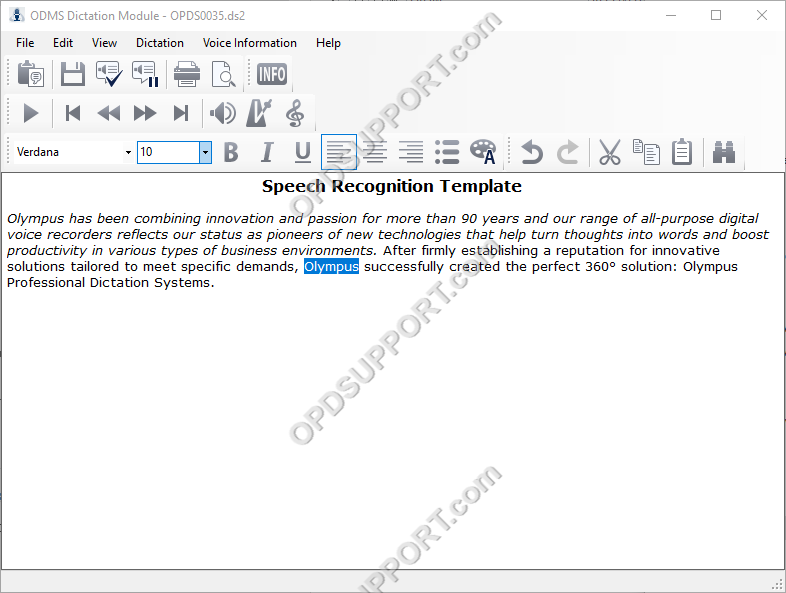Open the File menu
This screenshot has height=593, width=786.
click(25, 43)
